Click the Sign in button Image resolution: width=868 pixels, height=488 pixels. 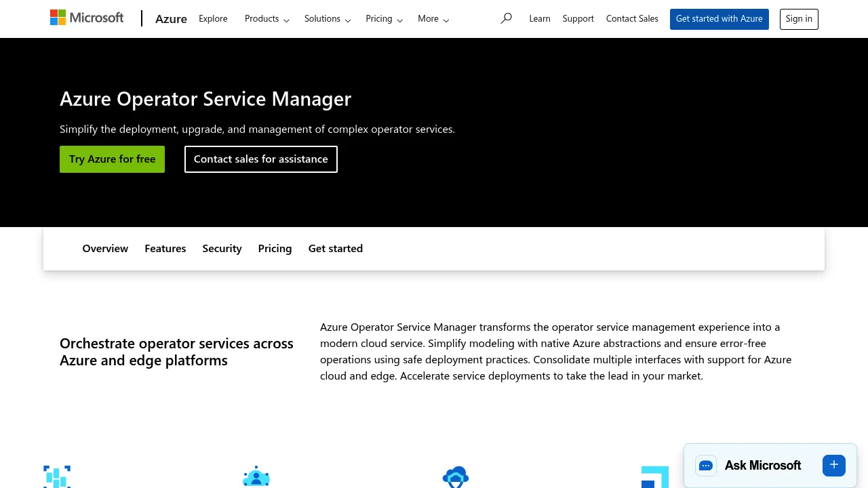799,19
